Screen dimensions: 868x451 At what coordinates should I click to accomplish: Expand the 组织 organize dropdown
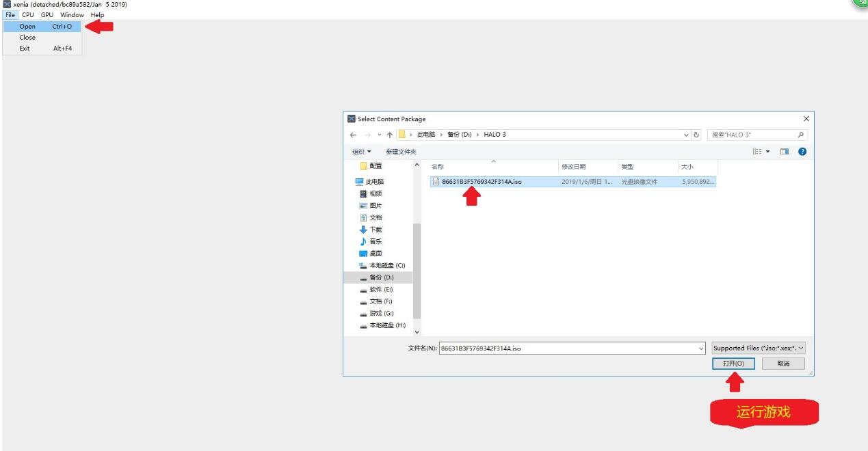pyautogui.click(x=362, y=152)
